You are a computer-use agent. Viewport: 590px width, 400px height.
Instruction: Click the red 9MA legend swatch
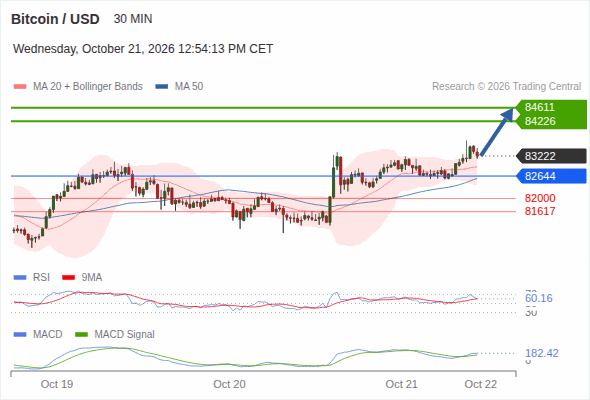(68, 278)
